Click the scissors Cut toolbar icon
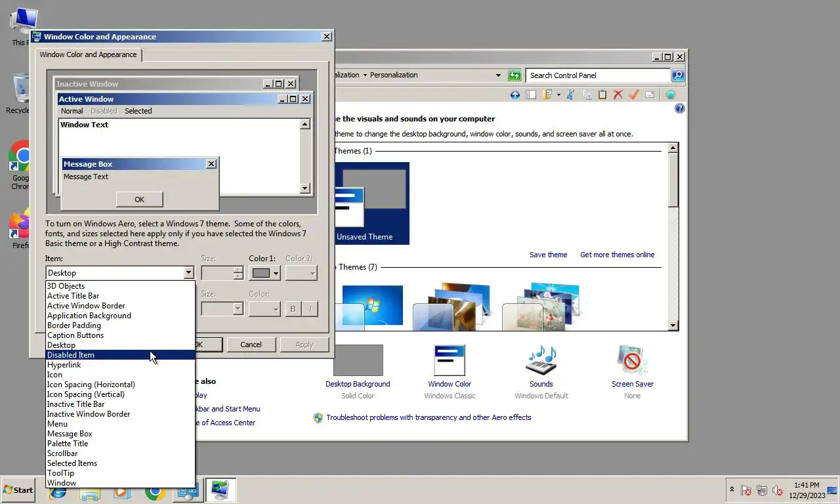This screenshot has width=840, height=504. [x=570, y=95]
